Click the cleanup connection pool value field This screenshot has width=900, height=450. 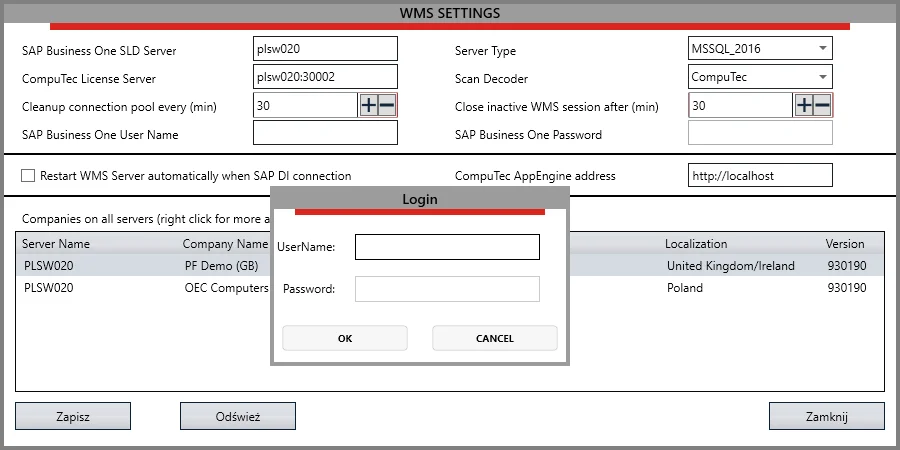point(306,106)
